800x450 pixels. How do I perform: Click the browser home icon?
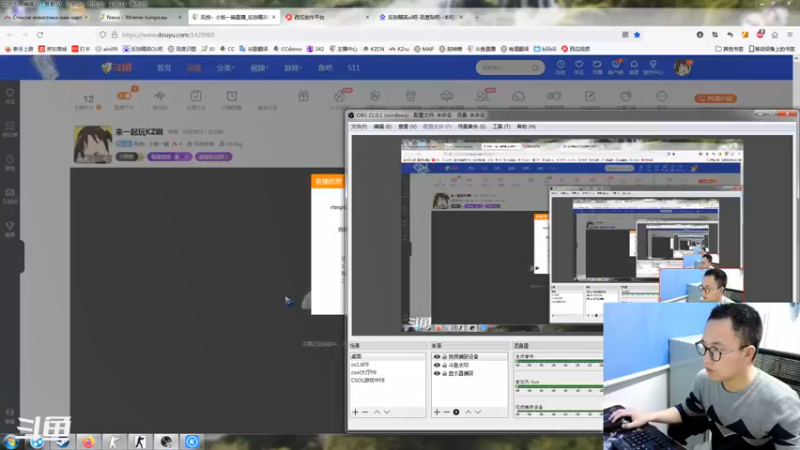pyautogui.click(x=774, y=35)
